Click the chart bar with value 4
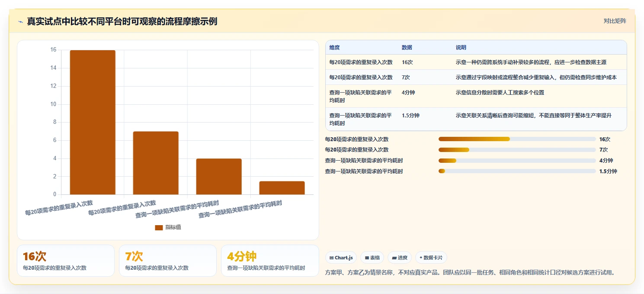The width and height of the screenshot is (644, 294). click(x=219, y=176)
